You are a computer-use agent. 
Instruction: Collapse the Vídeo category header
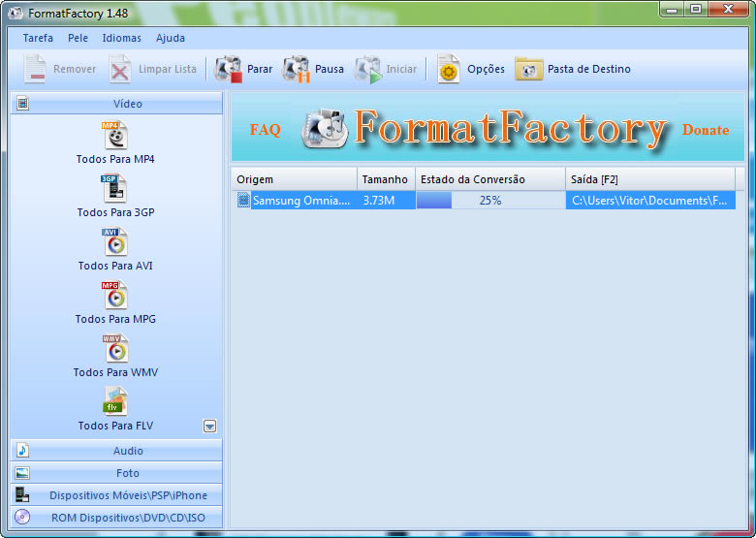pyautogui.click(x=116, y=103)
